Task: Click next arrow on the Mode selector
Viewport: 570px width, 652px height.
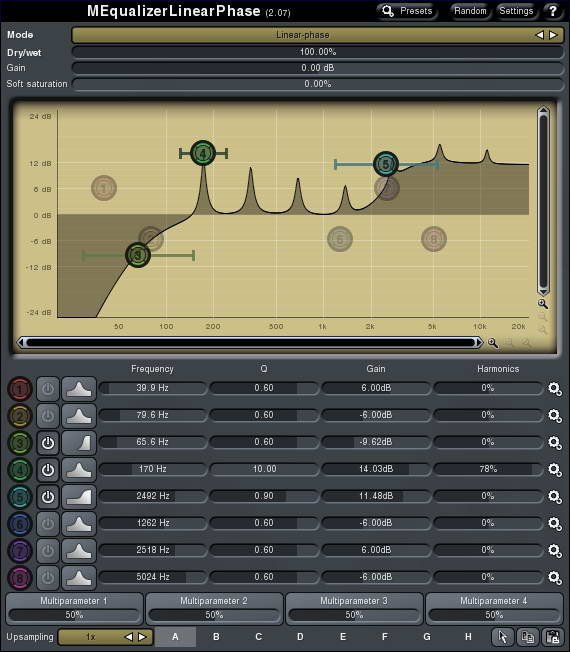Action: pos(554,35)
